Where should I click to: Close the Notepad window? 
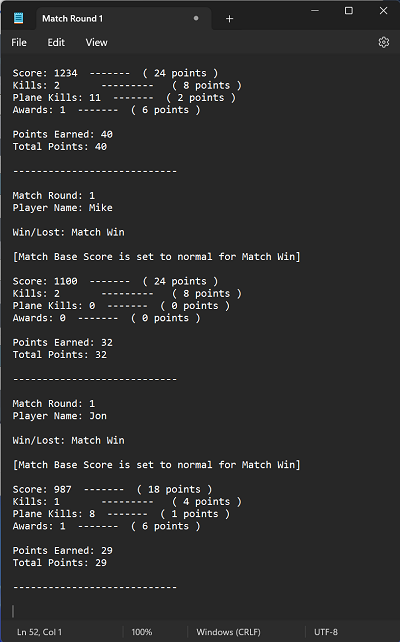click(x=383, y=11)
